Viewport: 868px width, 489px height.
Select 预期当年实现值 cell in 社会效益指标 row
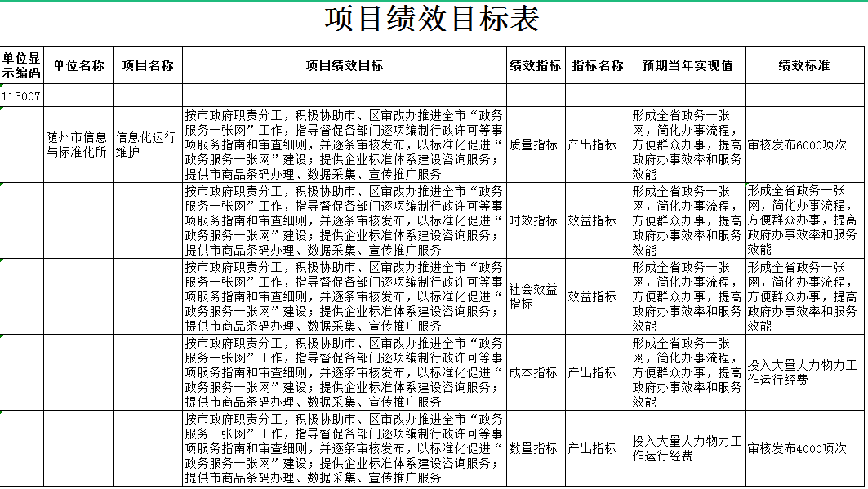(688, 296)
